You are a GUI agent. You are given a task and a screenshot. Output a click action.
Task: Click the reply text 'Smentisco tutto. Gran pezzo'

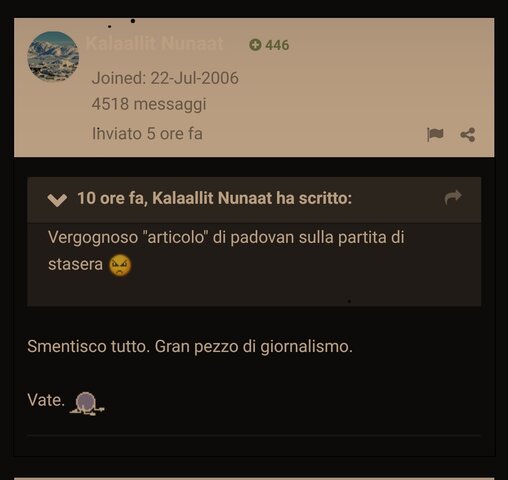coord(140,346)
